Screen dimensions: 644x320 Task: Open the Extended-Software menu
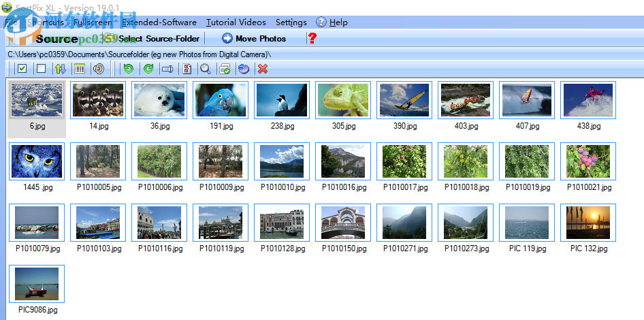159,22
